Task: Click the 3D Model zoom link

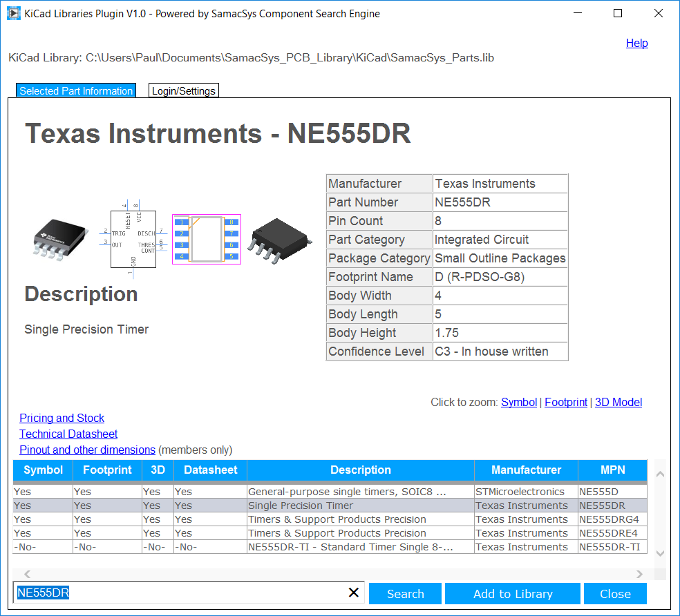Action: coord(618,403)
